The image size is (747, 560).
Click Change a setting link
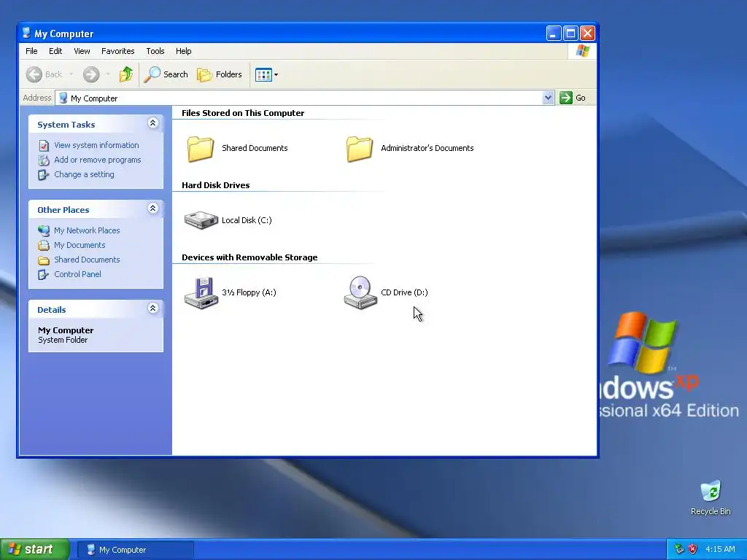pyautogui.click(x=84, y=174)
